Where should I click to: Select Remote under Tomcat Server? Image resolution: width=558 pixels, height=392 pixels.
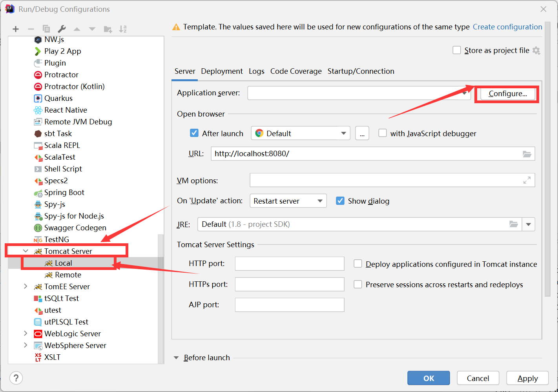[x=68, y=275]
